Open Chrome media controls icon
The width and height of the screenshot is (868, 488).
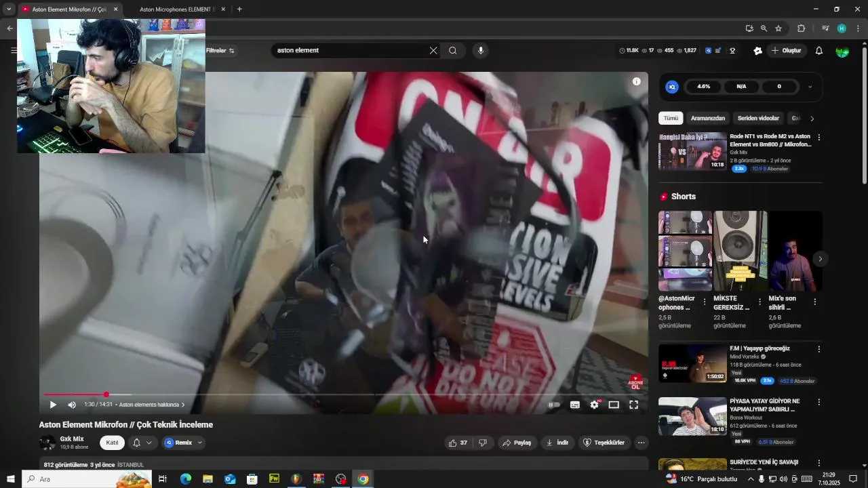825,28
